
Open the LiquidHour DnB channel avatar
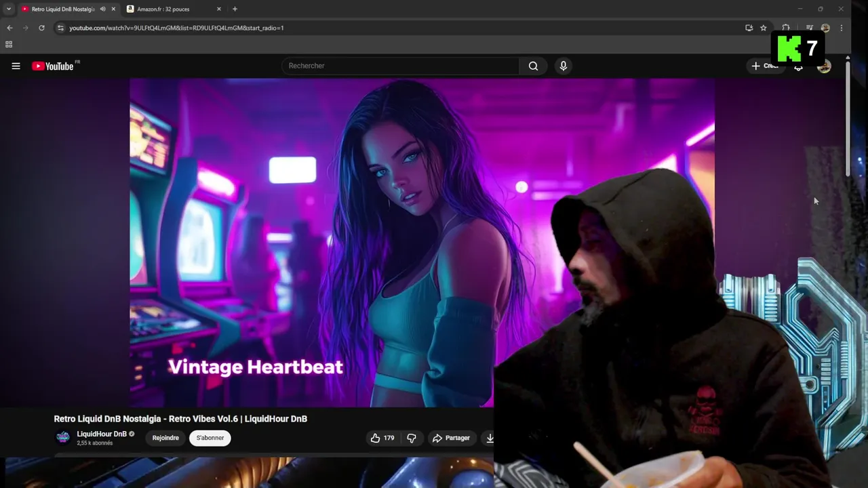pos(62,438)
